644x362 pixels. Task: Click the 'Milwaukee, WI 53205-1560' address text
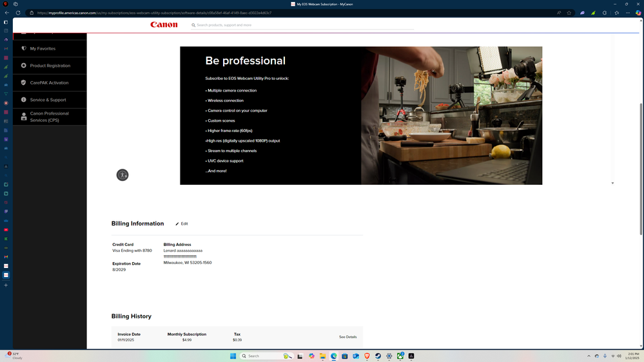[188, 263]
